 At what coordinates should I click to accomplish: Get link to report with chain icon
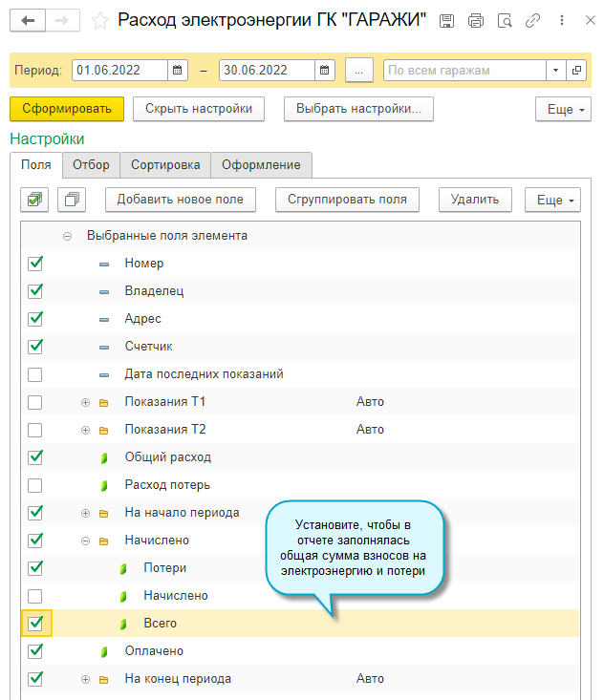point(532,21)
